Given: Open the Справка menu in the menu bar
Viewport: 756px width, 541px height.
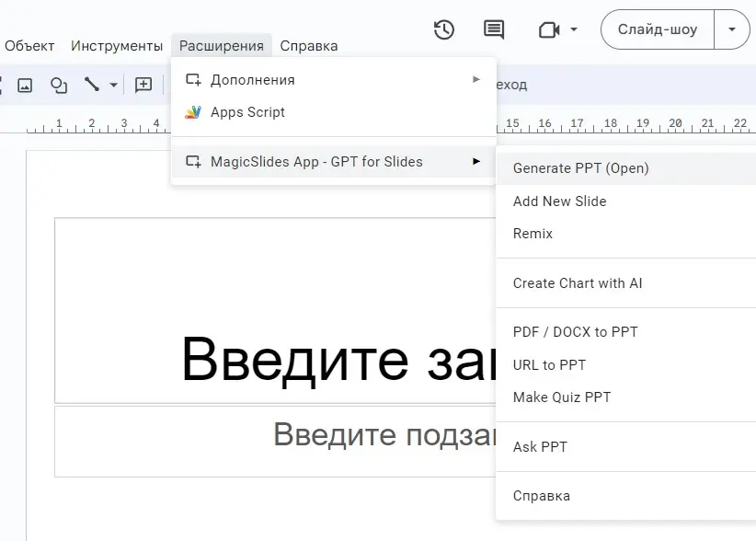Looking at the screenshot, I should coord(308,44).
